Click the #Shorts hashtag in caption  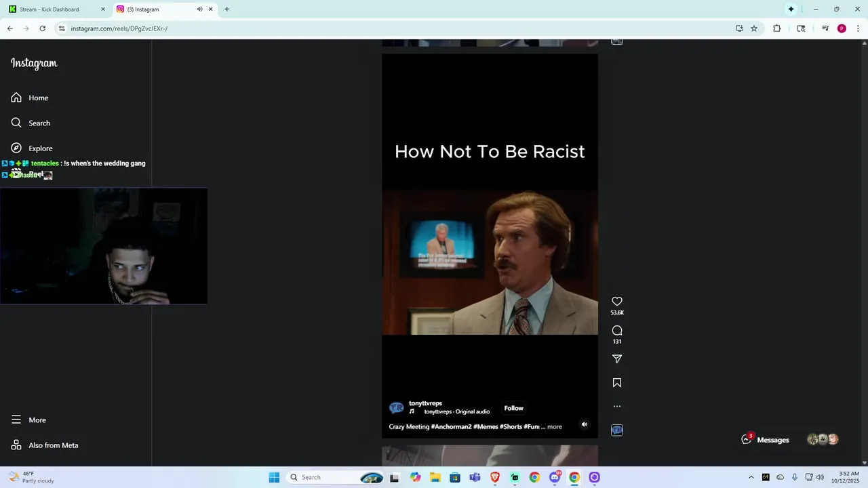tap(511, 427)
